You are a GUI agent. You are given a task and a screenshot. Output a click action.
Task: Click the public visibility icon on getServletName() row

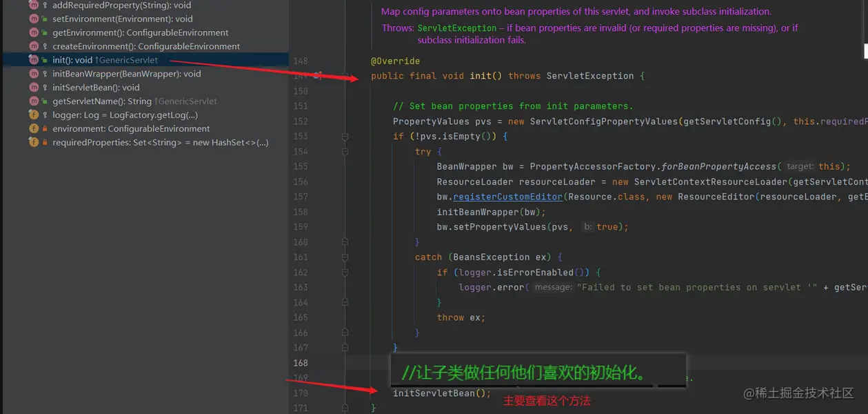tap(45, 101)
